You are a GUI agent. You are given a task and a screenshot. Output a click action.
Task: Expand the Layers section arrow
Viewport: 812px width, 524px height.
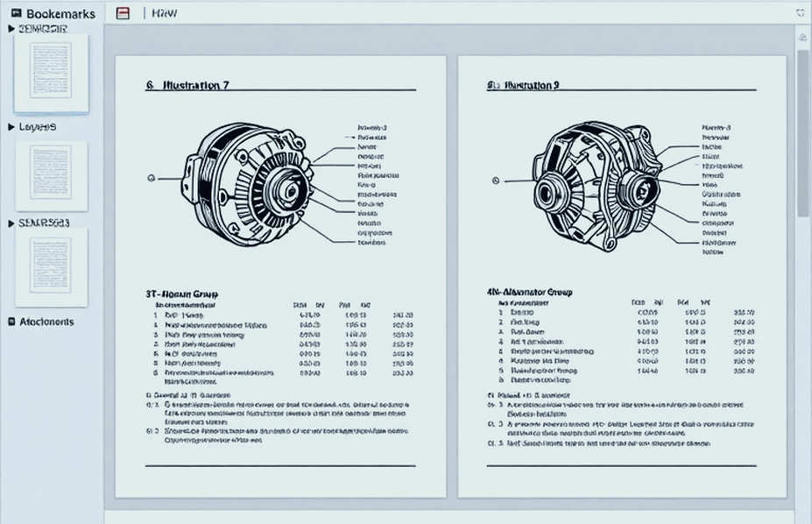tap(11, 127)
